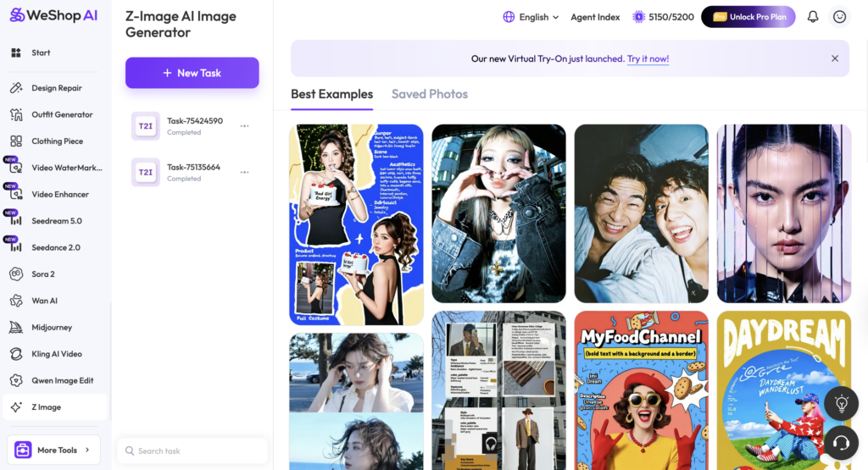The image size is (868, 470).
Task: Click the Search task input field
Action: pos(192,451)
